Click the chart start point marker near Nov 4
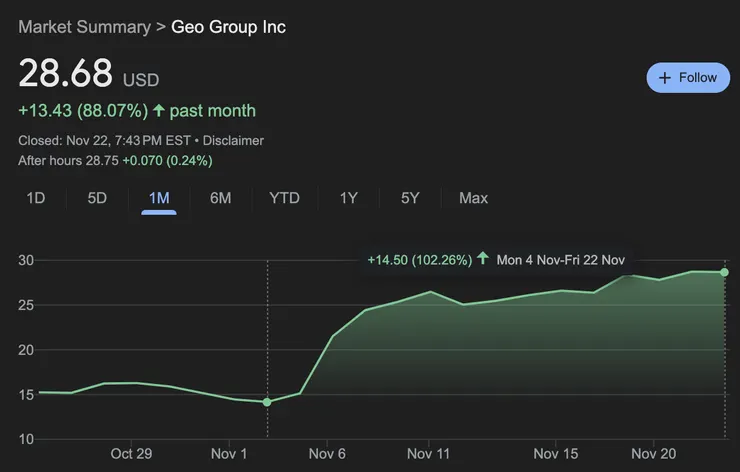Image resolution: width=740 pixels, height=472 pixels. click(x=267, y=402)
